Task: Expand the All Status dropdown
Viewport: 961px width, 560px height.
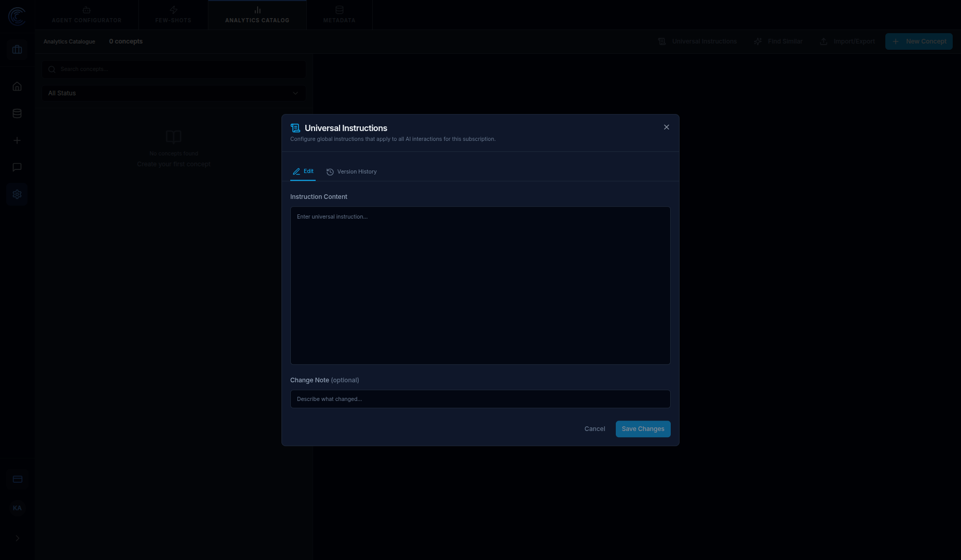Action: (x=174, y=93)
